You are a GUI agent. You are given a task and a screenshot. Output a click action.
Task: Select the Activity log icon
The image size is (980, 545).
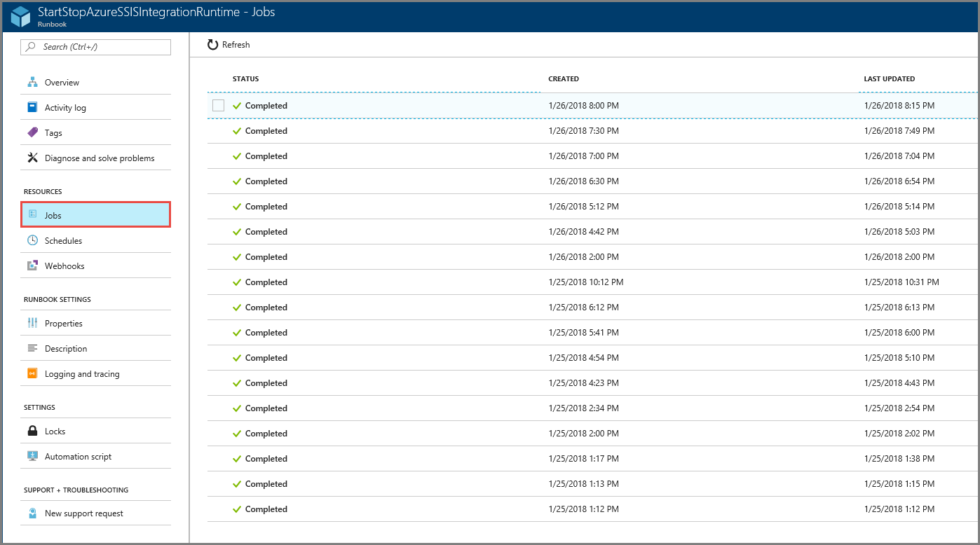pyautogui.click(x=32, y=106)
